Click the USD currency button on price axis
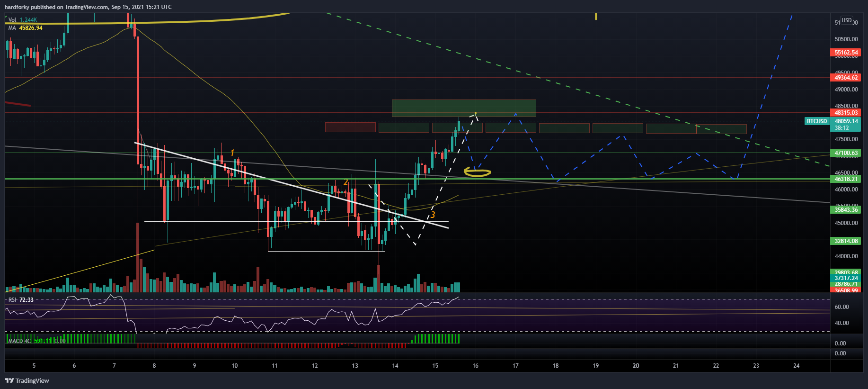 click(x=847, y=20)
